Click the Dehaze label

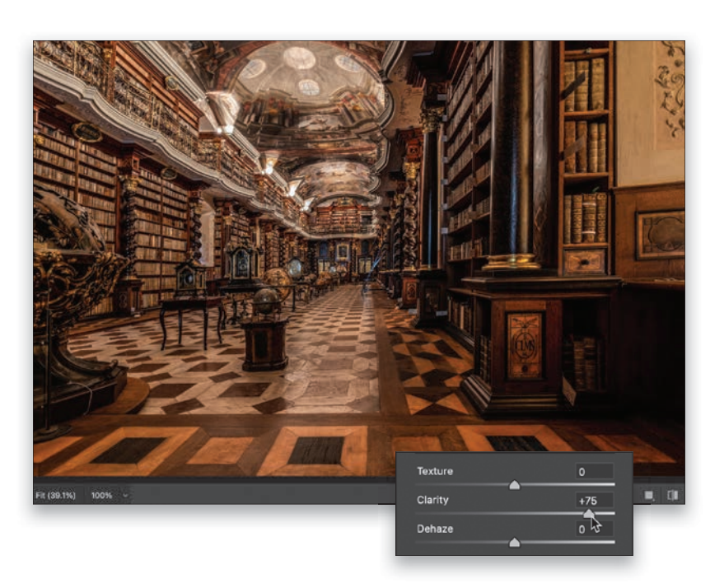tap(435, 529)
